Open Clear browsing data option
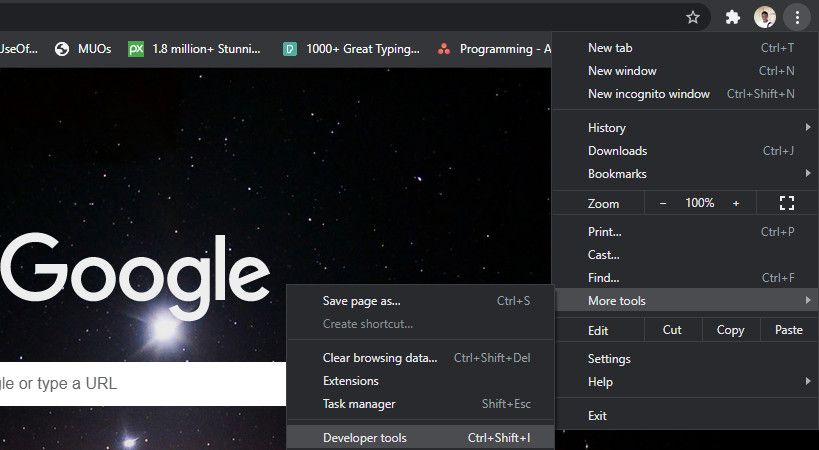This screenshot has height=450, width=819. point(380,358)
